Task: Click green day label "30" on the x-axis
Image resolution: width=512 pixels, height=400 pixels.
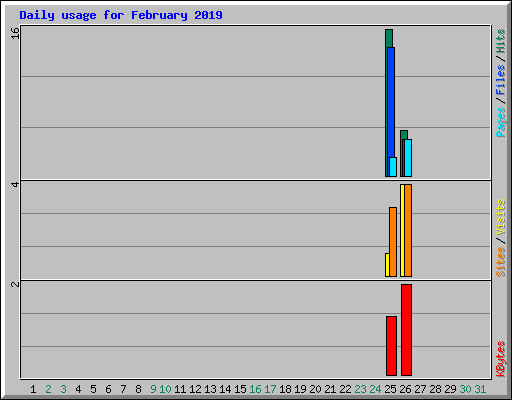Action: (465, 389)
